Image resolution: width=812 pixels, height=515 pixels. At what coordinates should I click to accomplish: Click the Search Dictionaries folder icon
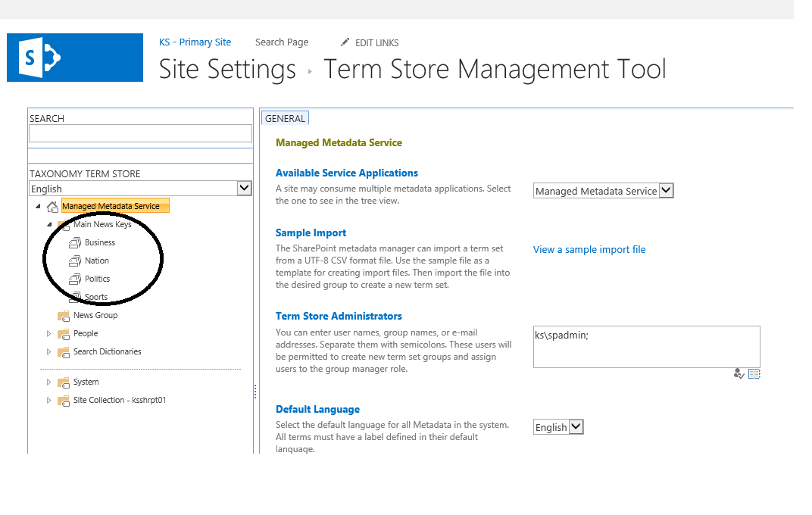63,352
